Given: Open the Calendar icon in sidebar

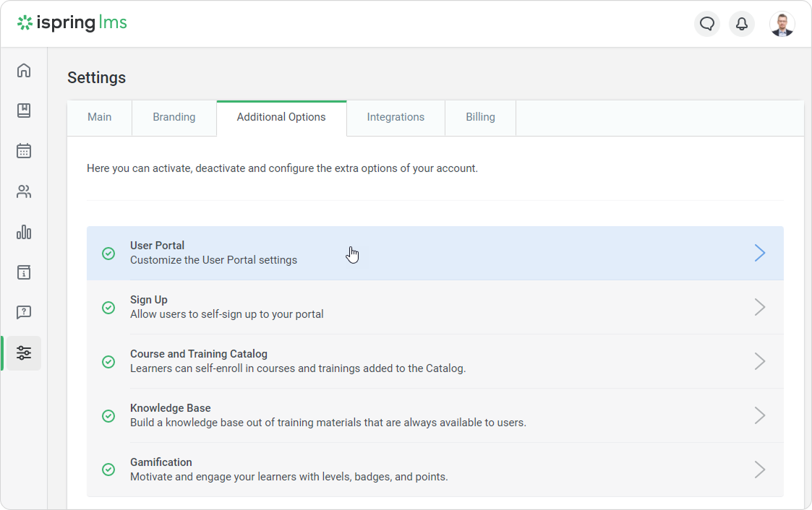Looking at the screenshot, I should pos(24,151).
